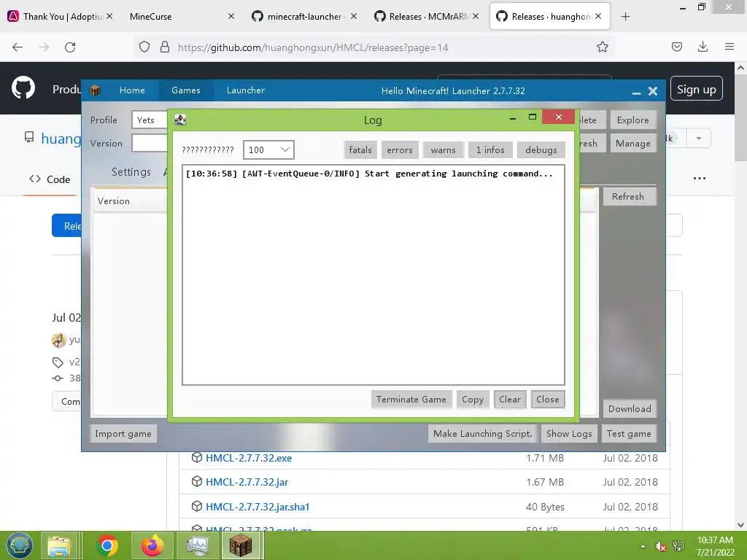Open the Firefox hamburger menu
Screen dimensions: 747x560
[729, 47]
